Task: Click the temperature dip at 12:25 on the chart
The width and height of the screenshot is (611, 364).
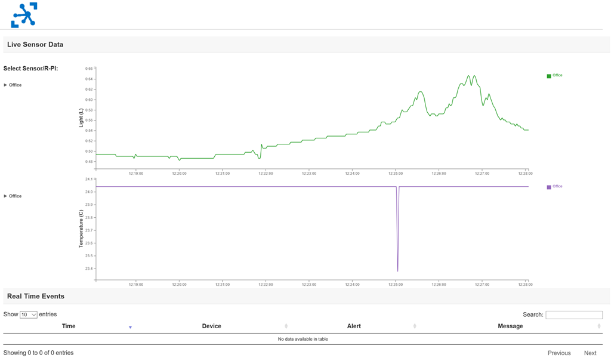Action: click(397, 270)
